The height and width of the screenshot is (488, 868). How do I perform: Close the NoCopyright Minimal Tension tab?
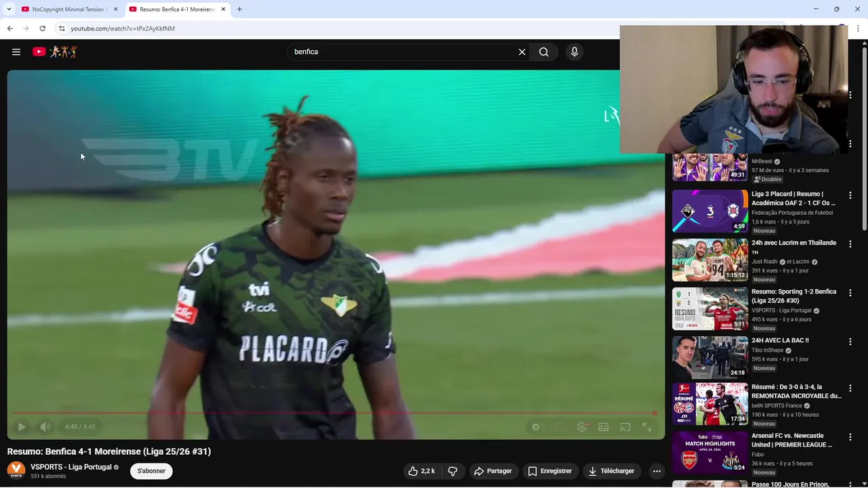click(x=115, y=9)
